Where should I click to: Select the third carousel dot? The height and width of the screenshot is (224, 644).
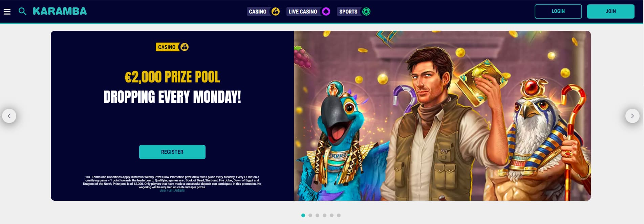coord(317,215)
